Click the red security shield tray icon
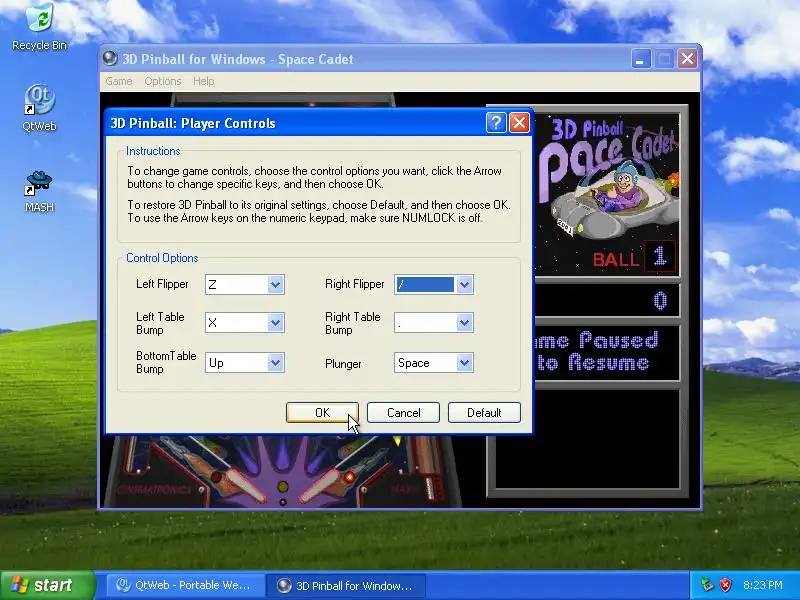Screen dimensions: 800x600 click(x=726, y=585)
